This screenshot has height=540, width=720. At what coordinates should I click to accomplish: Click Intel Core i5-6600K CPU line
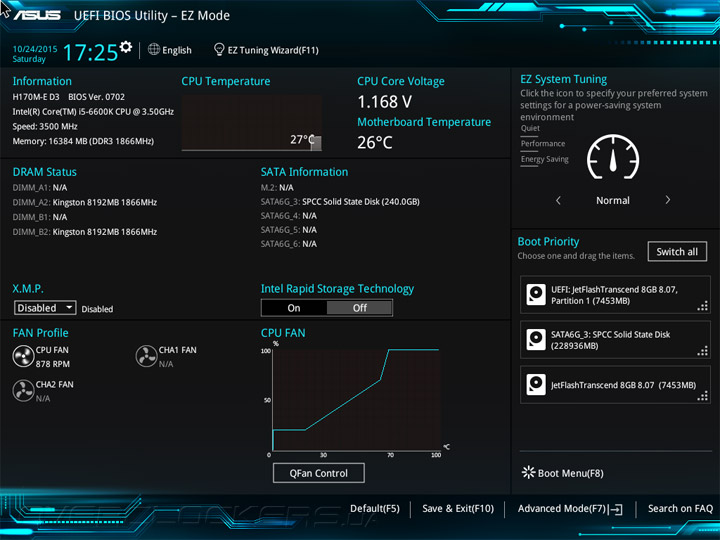93,112
